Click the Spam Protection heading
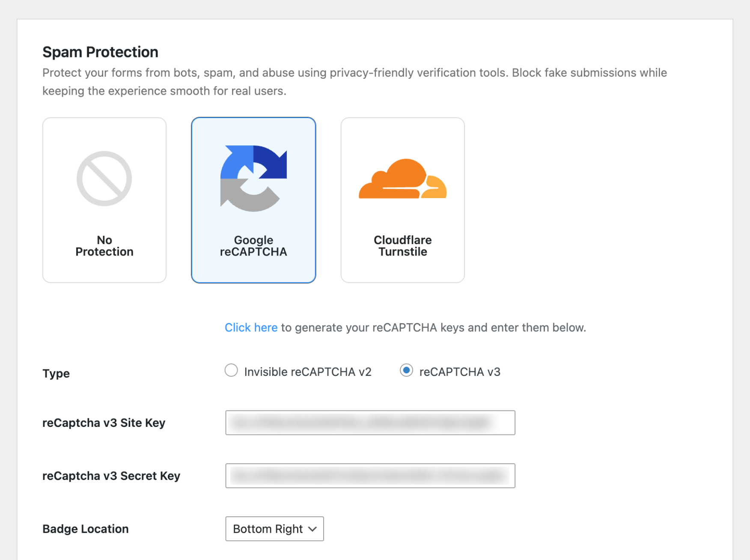This screenshot has height=560, width=750. 100,52
